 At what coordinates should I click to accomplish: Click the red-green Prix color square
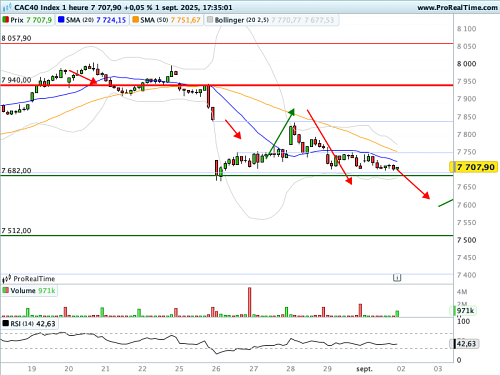[x=5, y=20]
